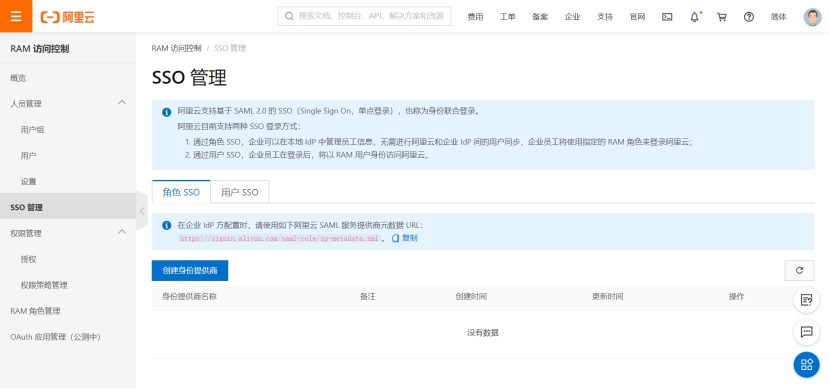Open the notifications bell
This screenshot has height=389, width=830.
point(694,17)
